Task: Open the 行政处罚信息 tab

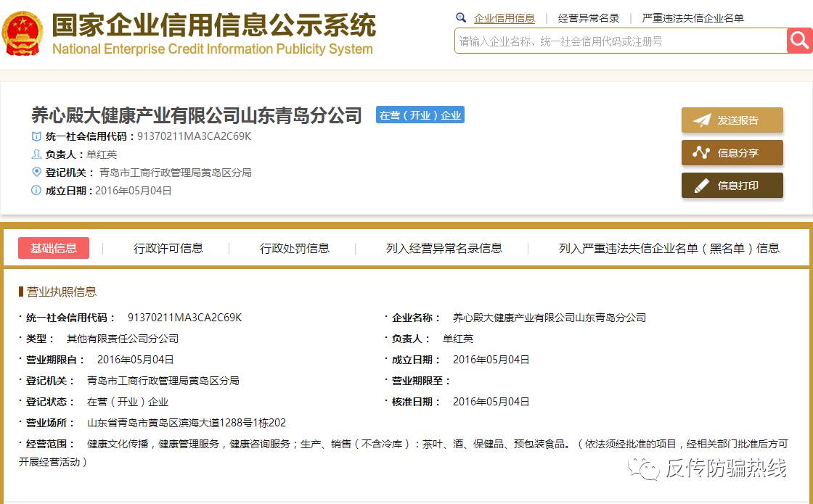Action: click(x=295, y=248)
